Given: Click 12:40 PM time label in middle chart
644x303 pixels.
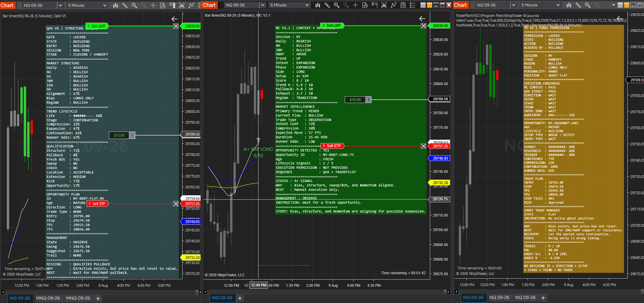Looking at the screenshot, I should 258,285.
